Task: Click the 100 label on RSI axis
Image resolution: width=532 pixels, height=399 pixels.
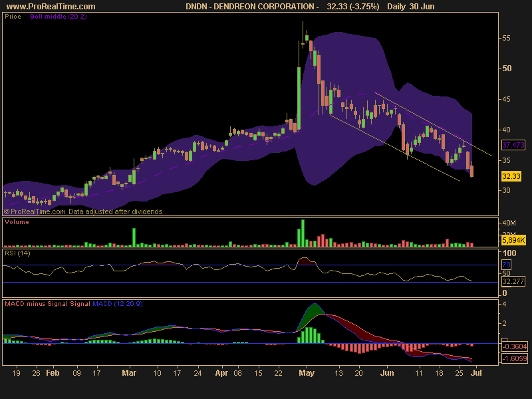Action: click(x=509, y=253)
